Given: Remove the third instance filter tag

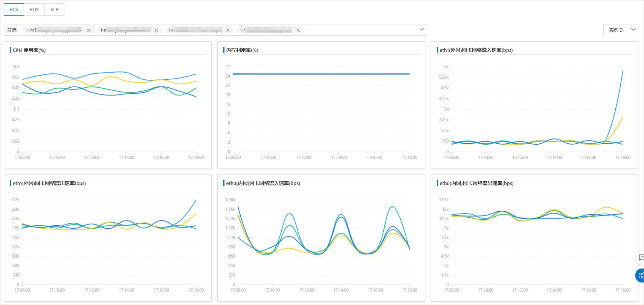Looking at the screenshot, I should pyautogui.click(x=228, y=30).
